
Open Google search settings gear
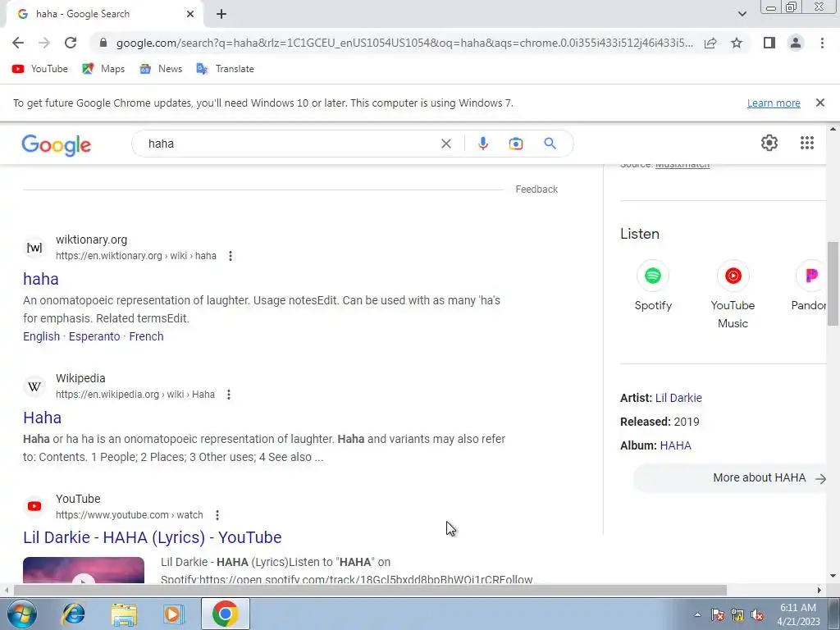tap(769, 143)
